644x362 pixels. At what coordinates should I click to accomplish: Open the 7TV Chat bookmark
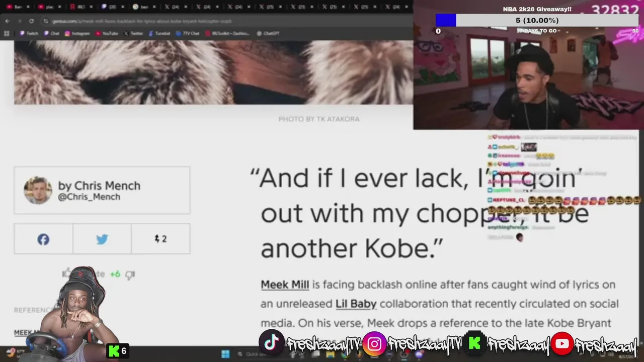[188, 34]
